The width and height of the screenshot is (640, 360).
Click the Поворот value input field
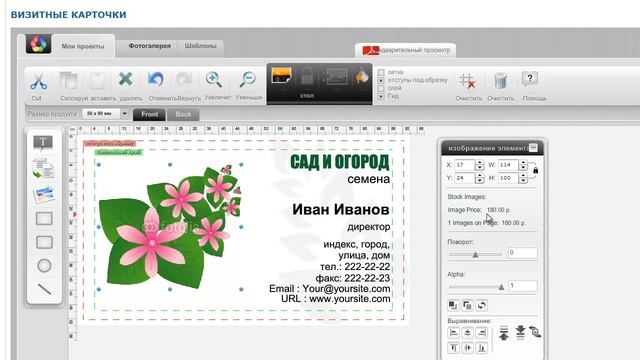522,253
